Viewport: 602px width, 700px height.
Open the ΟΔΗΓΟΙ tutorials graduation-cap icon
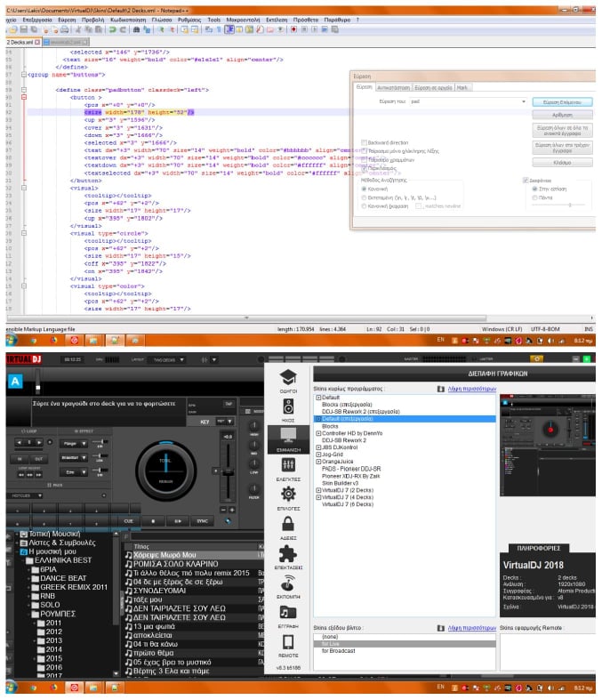288,378
